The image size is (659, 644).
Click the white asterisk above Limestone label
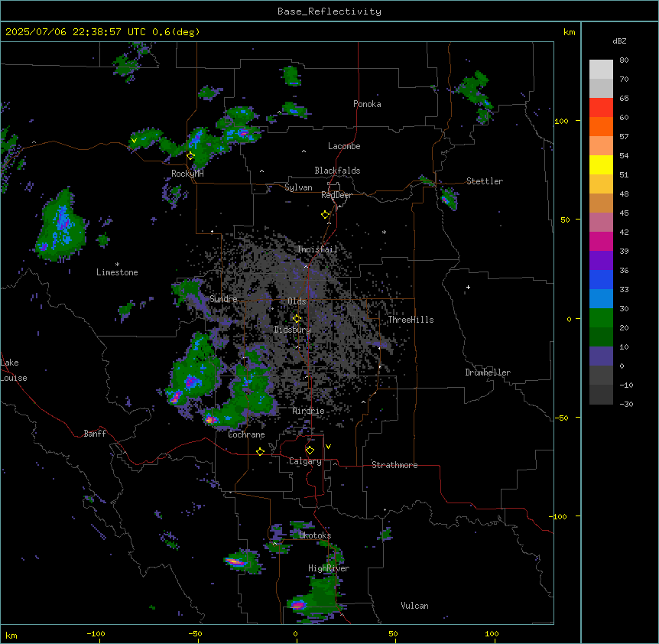point(117,265)
